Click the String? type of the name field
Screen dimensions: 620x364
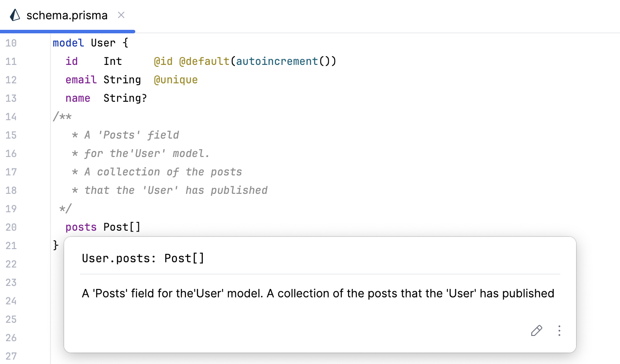pyautogui.click(x=125, y=98)
